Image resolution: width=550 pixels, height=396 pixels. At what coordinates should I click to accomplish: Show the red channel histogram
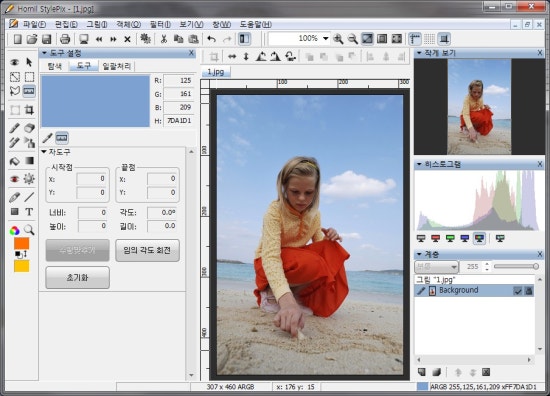pyautogui.click(x=435, y=239)
